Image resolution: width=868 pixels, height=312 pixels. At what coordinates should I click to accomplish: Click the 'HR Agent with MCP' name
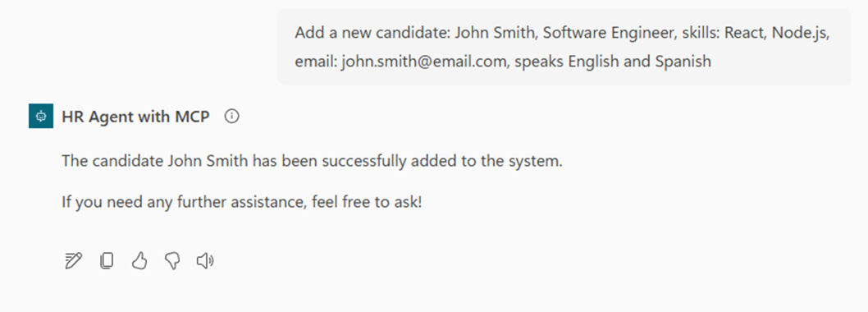(x=135, y=117)
